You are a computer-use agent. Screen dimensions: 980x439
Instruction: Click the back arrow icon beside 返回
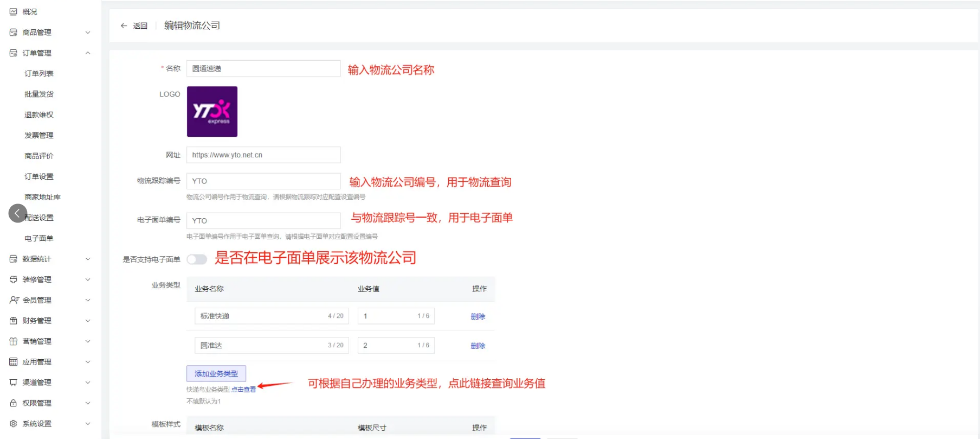pyautogui.click(x=124, y=26)
